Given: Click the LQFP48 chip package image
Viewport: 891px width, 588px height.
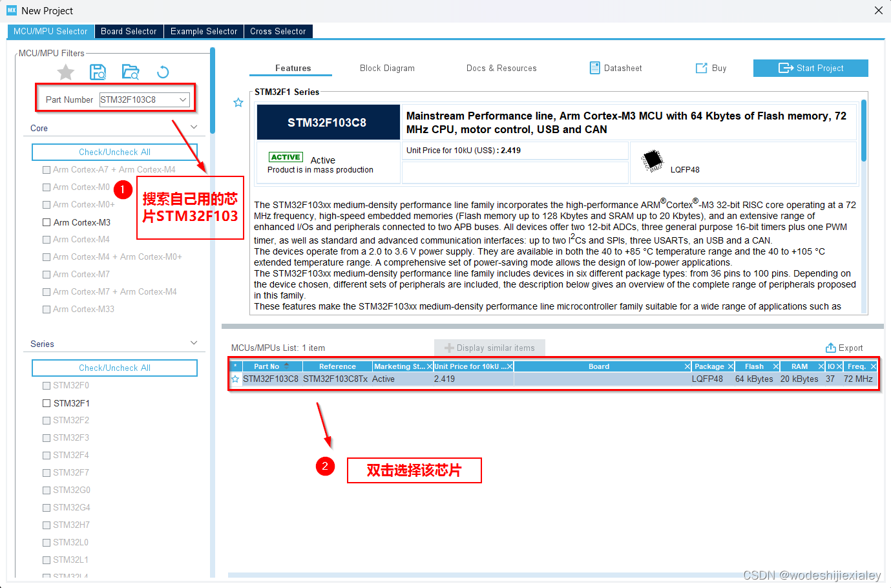Looking at the screenshot, I should [653, 160].
